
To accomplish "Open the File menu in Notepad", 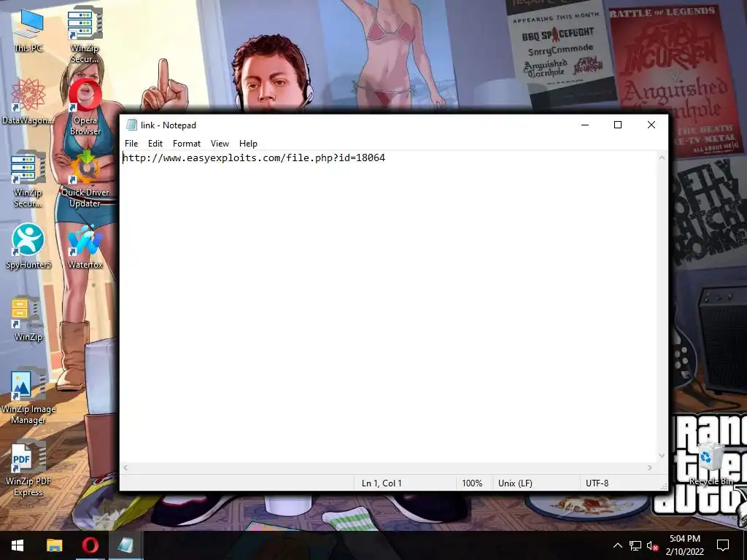I will pos(131,144).
